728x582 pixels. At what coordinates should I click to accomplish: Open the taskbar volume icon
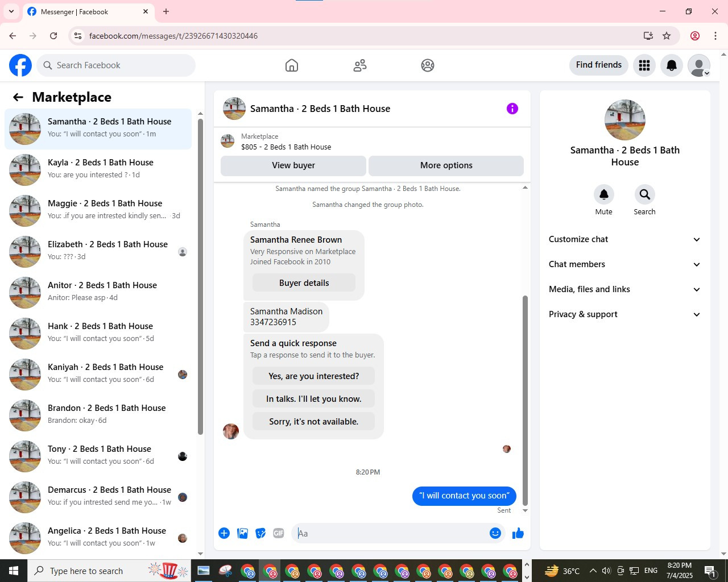[x=606, y=571]
